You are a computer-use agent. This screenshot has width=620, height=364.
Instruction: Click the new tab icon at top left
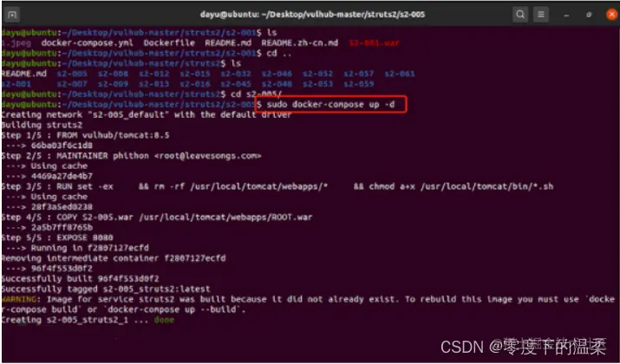click(12, 15)
